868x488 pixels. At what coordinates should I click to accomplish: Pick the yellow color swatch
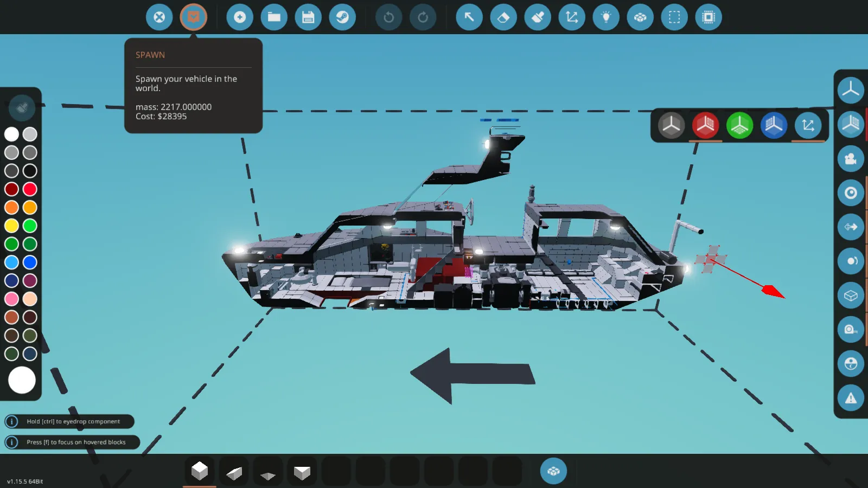point(11,226)
